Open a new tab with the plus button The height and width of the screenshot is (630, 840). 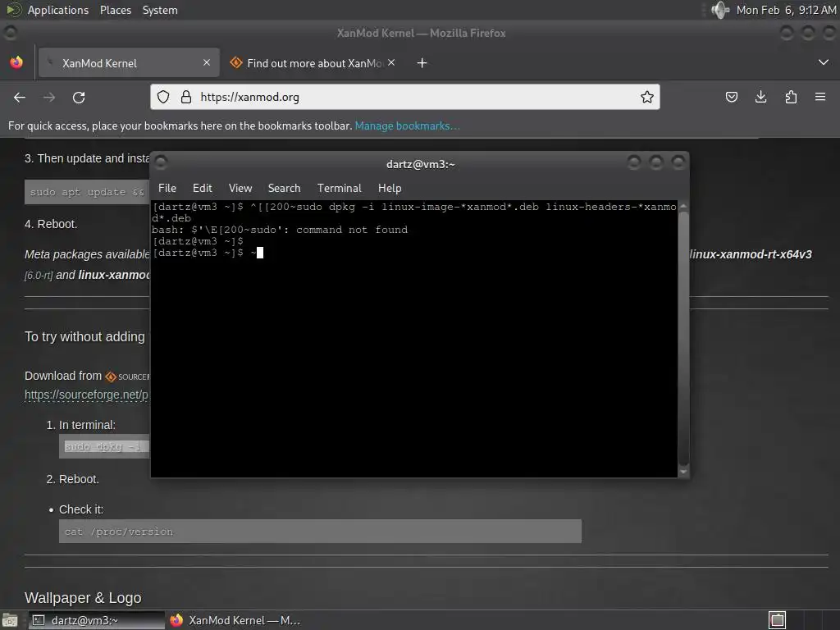[x=422, y=63]
